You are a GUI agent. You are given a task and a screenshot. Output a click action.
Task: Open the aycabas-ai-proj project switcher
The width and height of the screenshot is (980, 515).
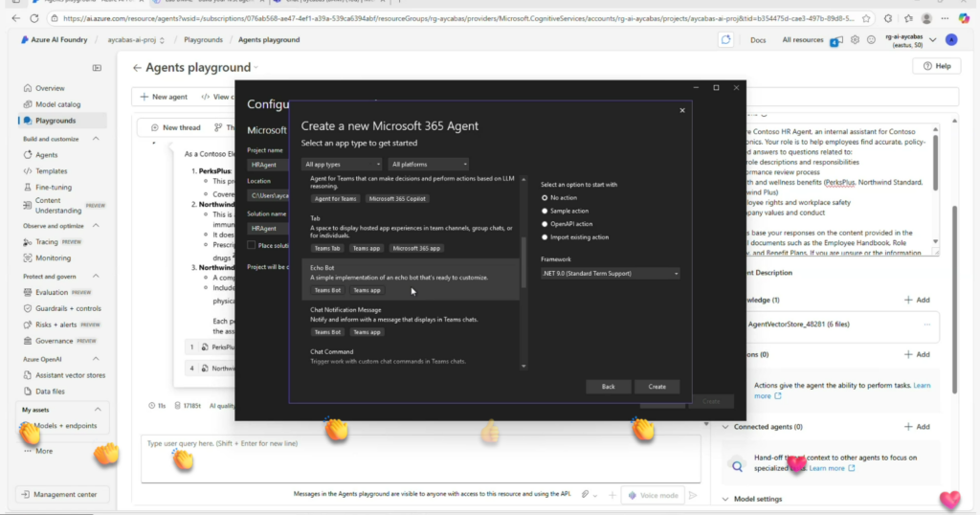point(136,40)
